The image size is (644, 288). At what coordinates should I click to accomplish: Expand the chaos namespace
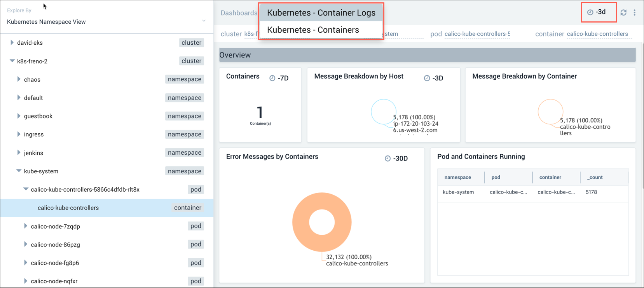tap(19, 79)
